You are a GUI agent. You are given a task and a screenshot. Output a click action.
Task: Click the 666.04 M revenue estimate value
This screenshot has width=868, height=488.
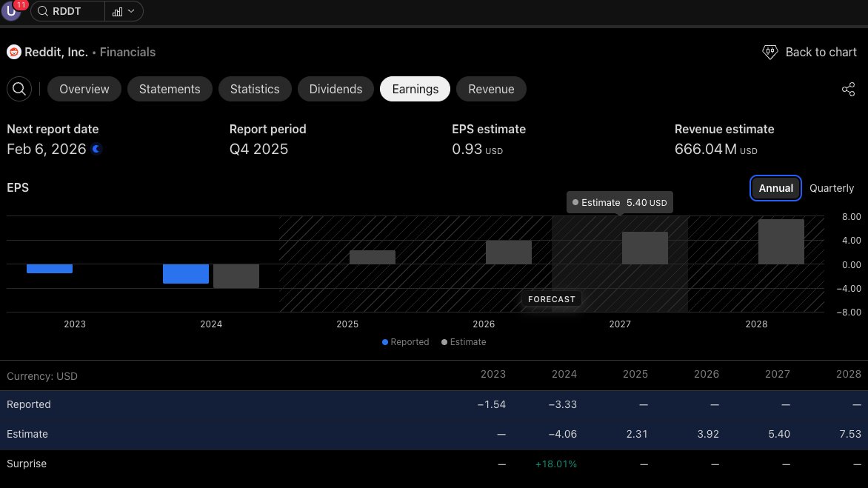[x=715, y=149]
